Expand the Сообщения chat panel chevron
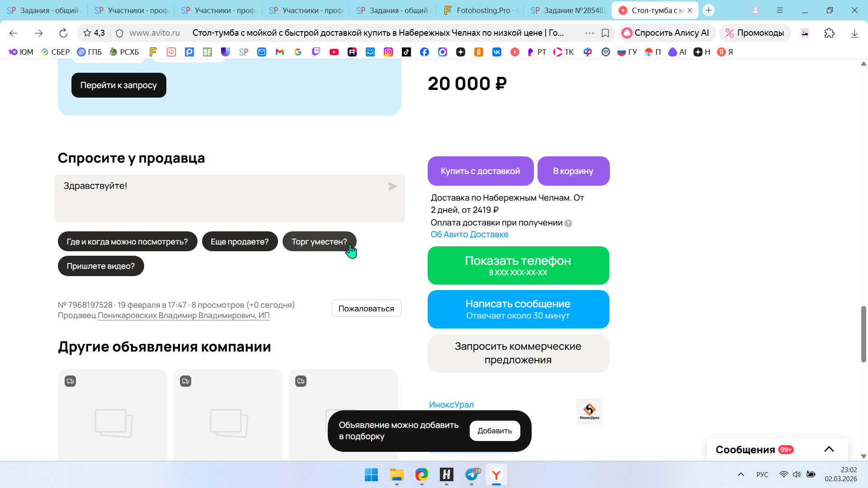This screenshot has width=868, height=488. [829, 449]
